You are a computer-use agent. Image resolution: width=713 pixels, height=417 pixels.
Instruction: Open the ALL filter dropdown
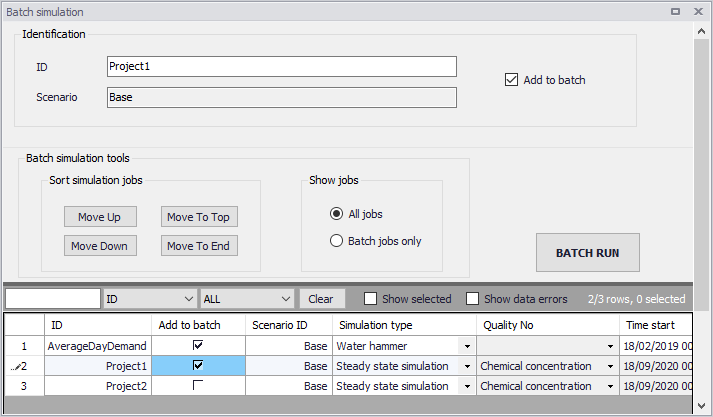286,299
